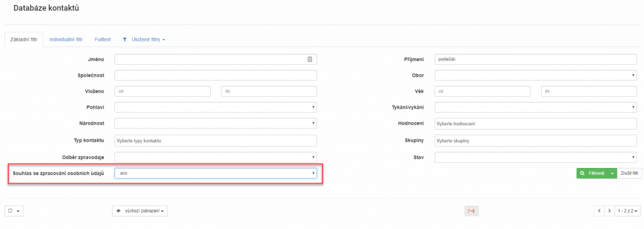Open the Uložené filtry menu
Image resolution: width=644 pixels, height=229 pixels.
144,40
